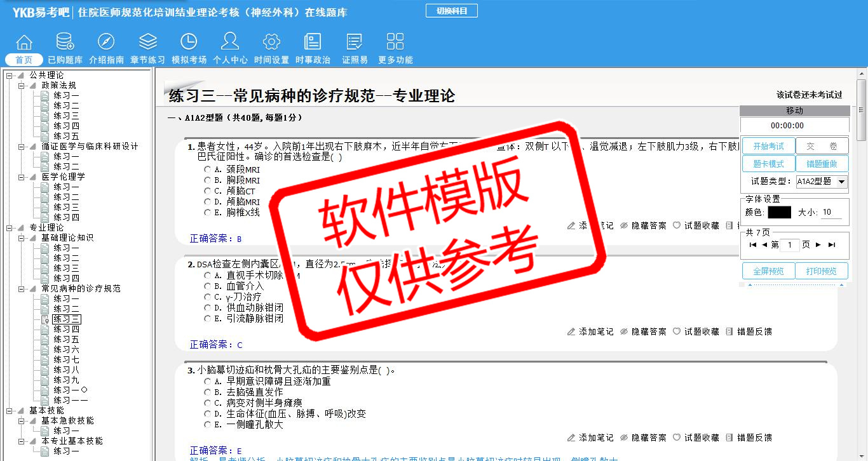This screenshot has width=868, height=461.
Task: Pick option E. 一侧瞳孔散大
Action: (207, 425)
